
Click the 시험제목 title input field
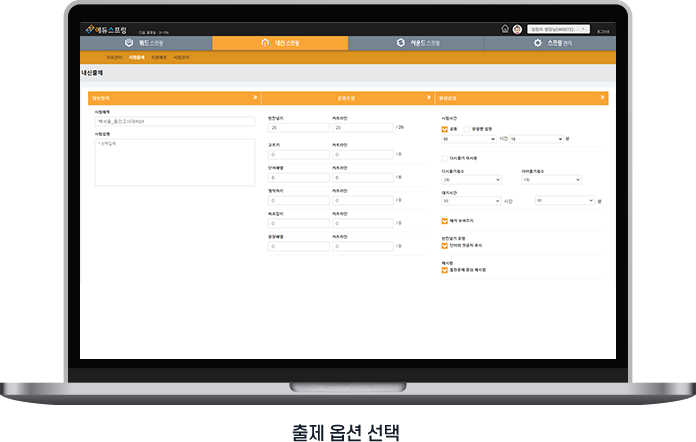coord(174,122)
